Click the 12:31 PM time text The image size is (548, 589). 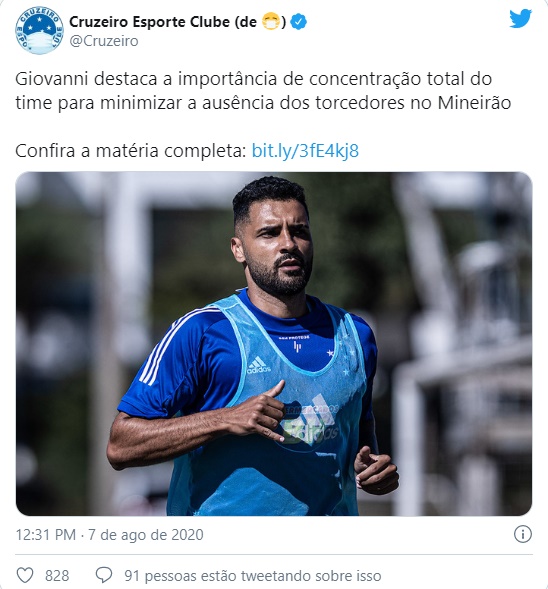[46, 535]
